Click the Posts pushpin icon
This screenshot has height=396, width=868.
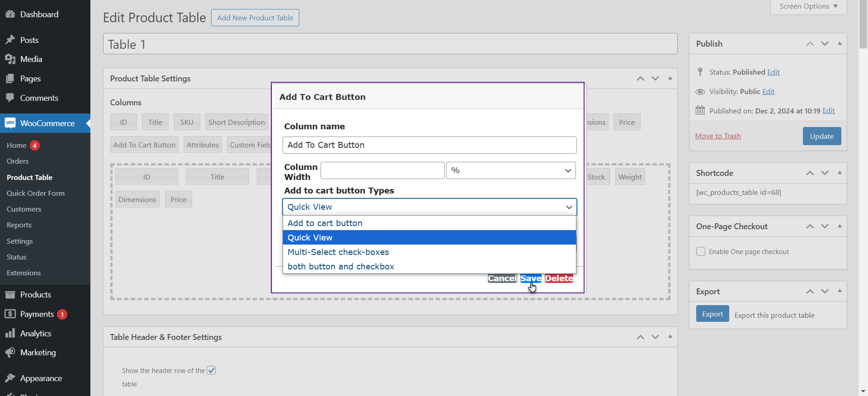[x=10, y=40]
